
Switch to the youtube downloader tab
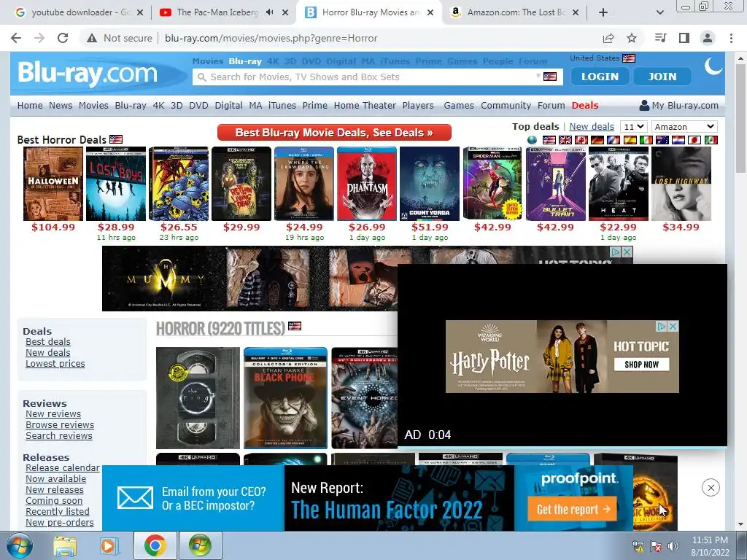(79, 12)
